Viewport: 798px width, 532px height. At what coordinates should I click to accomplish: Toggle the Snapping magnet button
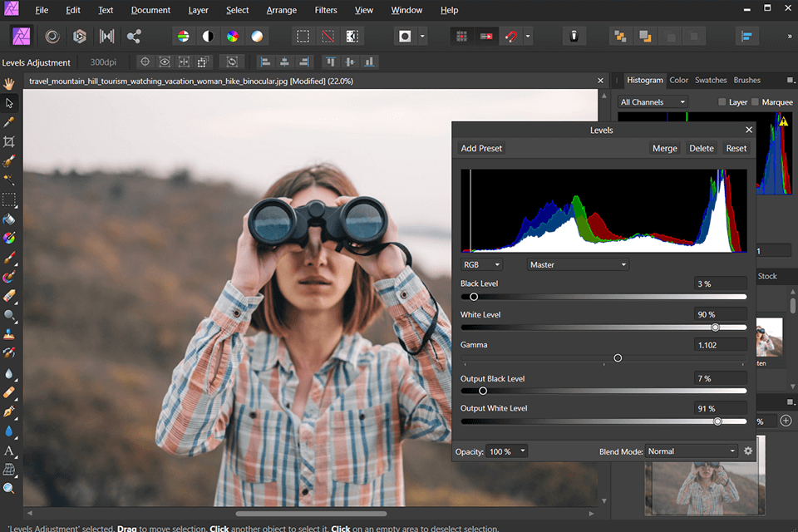(x=511, y=36)
